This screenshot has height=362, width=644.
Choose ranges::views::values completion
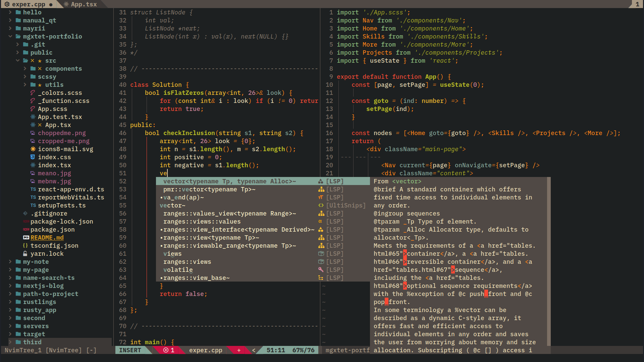[x=263, y=221]
